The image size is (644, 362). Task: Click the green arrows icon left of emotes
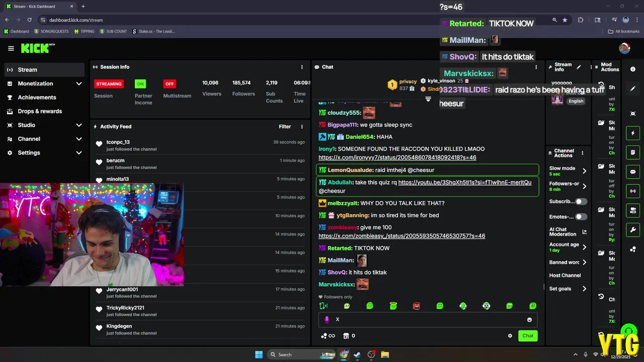[323, 306]
